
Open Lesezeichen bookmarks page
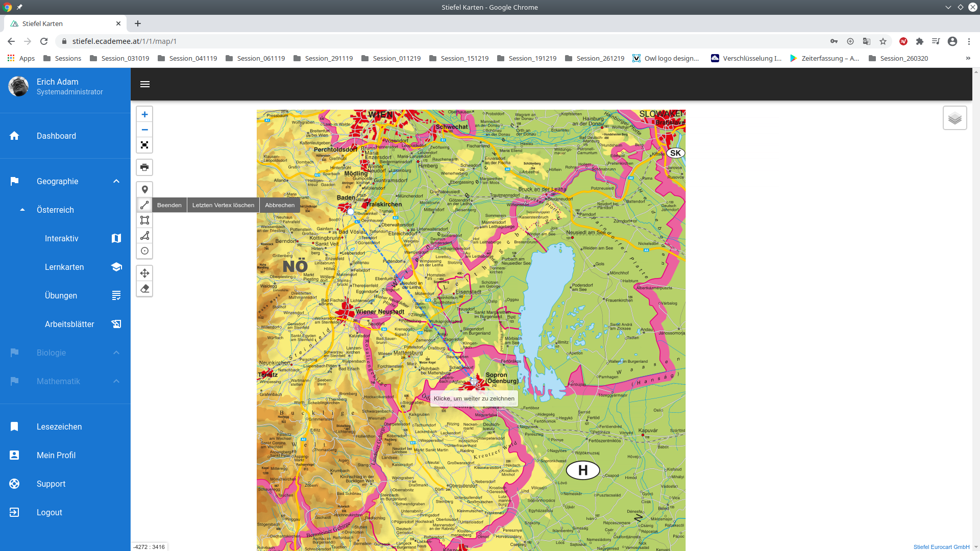tap(65, 427)
